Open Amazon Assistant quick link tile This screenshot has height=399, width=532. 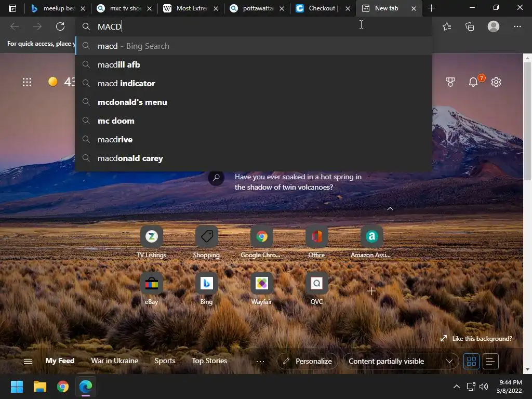(371, 242)
